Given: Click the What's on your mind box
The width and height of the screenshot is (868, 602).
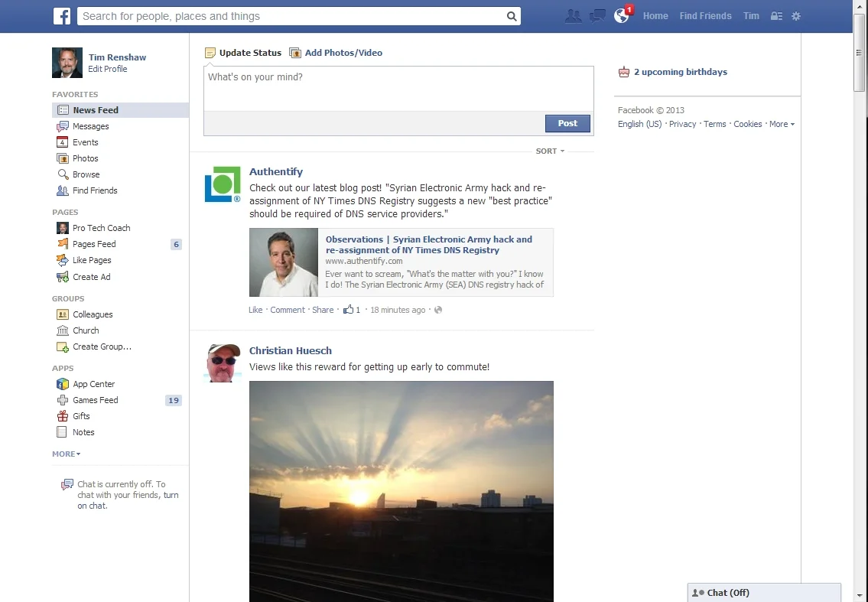Looking at the screenshot, I should [x=398, y=89].
